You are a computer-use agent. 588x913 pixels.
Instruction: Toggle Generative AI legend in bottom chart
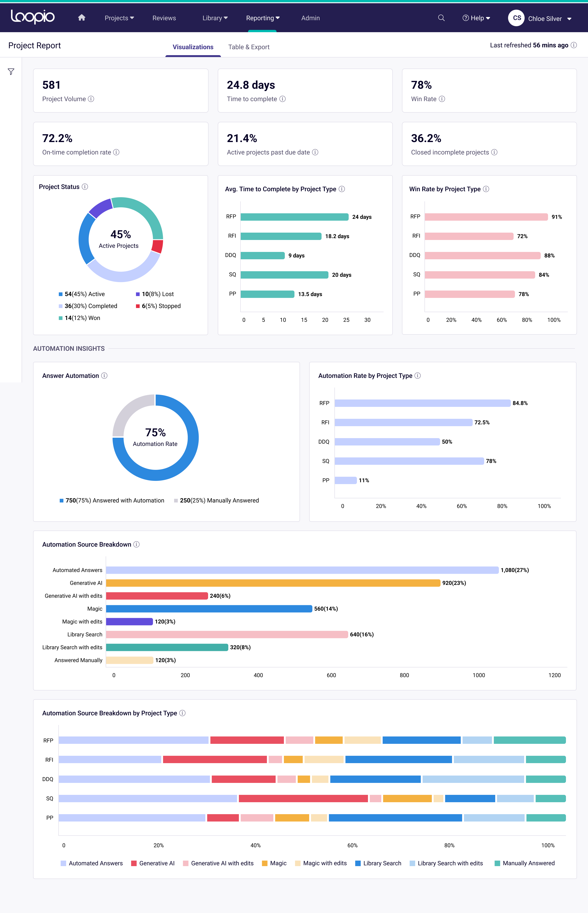point(153,863)
